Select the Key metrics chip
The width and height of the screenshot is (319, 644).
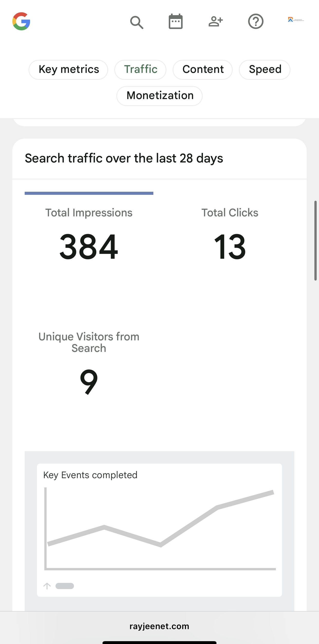[x=68, y=70]
